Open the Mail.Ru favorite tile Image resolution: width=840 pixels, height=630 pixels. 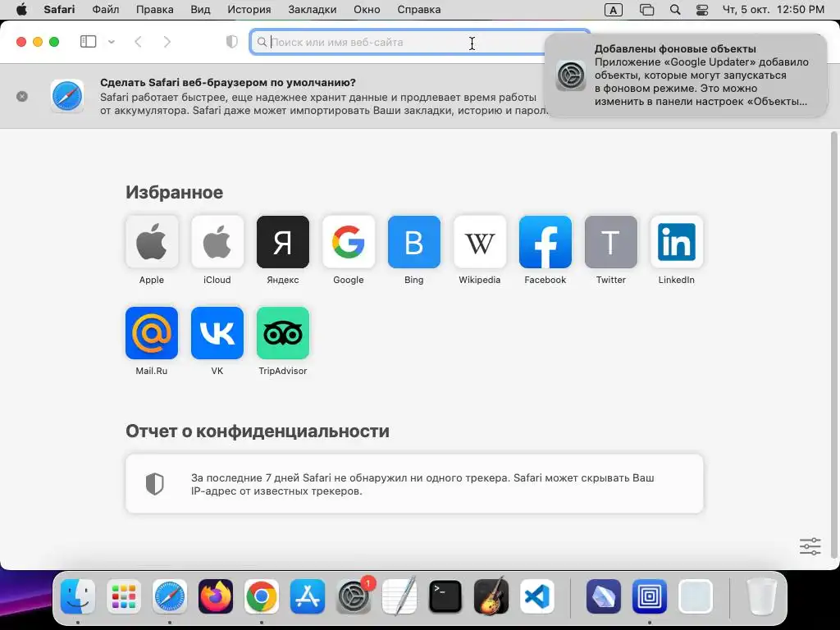152,333
